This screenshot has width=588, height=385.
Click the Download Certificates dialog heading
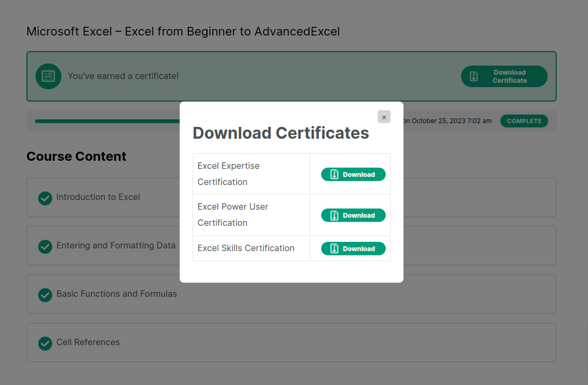point(281,133)
